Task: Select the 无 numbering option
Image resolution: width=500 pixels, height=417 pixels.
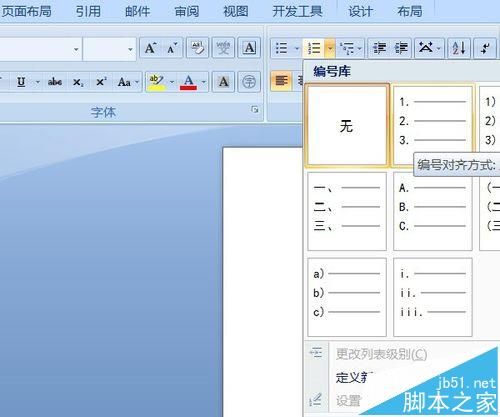Action: pos(347,125)
